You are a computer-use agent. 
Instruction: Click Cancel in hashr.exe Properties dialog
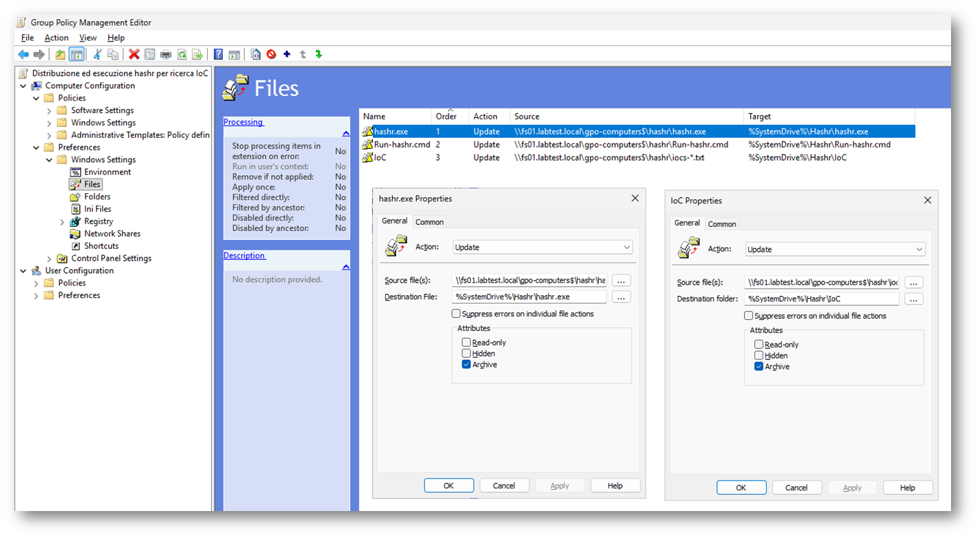pos(504,486)
